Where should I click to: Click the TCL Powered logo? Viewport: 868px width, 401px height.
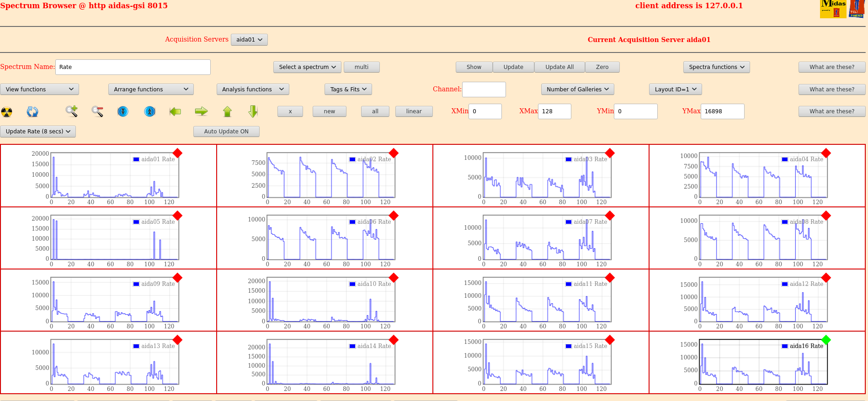coord(857,9)
